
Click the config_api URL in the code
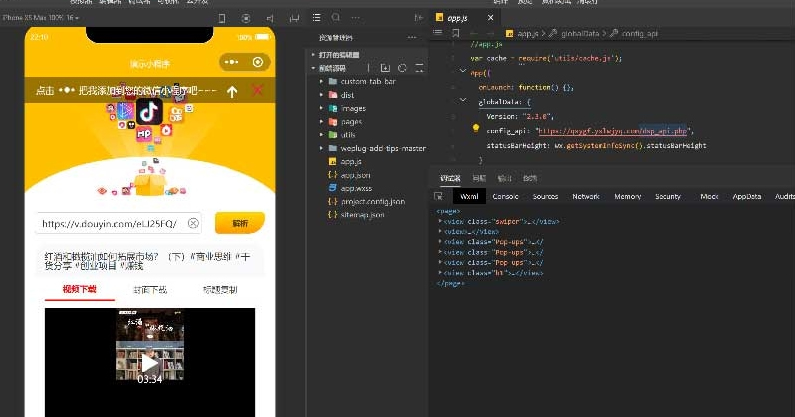pos(613,131)
